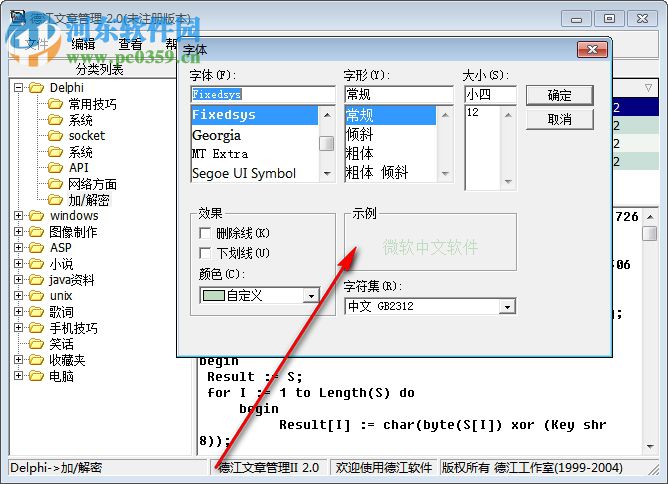668x484 pixels.
Task: Click the 字形 style input field
Action: (x=399, y=94)
